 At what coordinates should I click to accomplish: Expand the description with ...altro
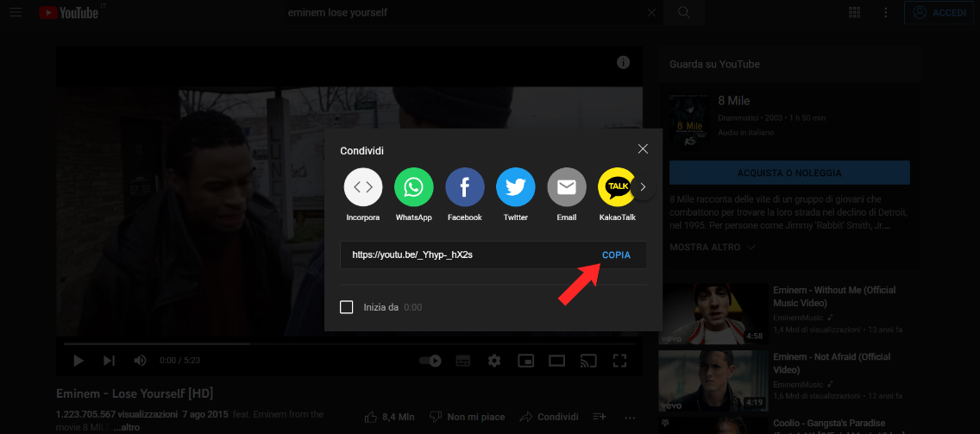126,427
